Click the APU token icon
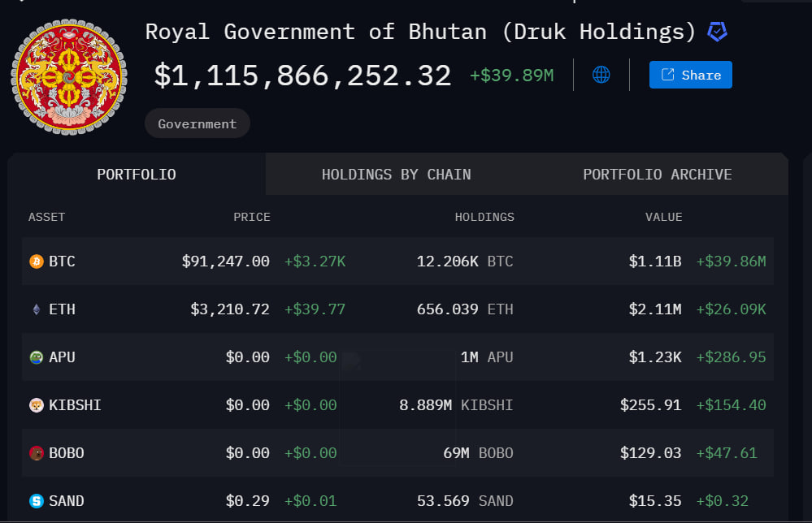Screen dimensions: 812x523 [x=36, y=357]
